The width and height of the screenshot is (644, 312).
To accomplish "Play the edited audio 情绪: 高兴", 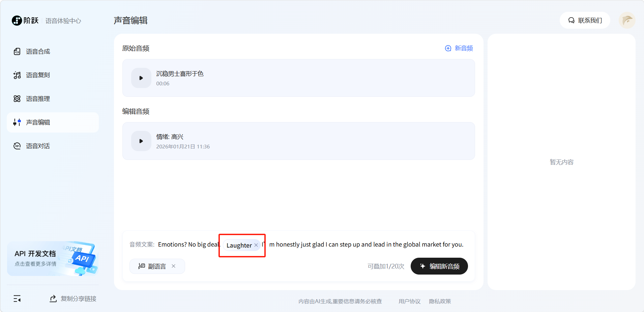I will tap(141, 141).
